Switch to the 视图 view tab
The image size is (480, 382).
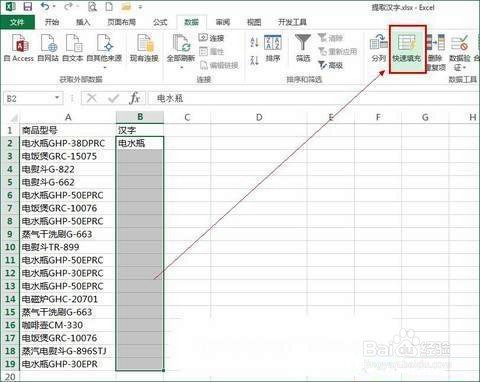254,22
